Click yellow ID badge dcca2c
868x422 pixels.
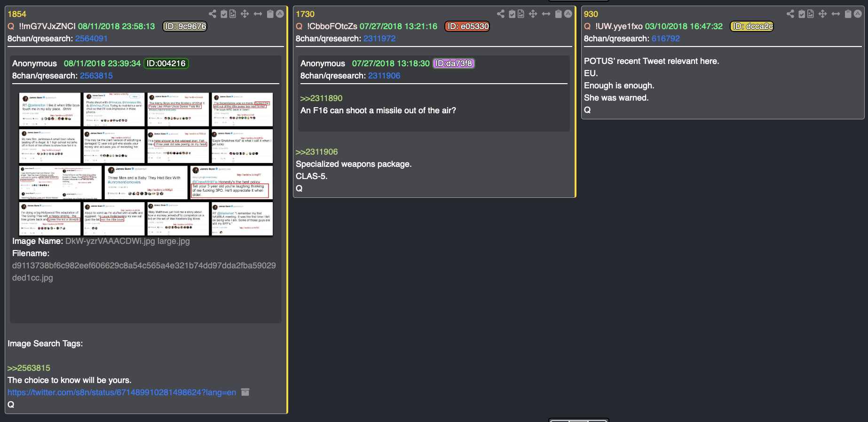[752, 26]
